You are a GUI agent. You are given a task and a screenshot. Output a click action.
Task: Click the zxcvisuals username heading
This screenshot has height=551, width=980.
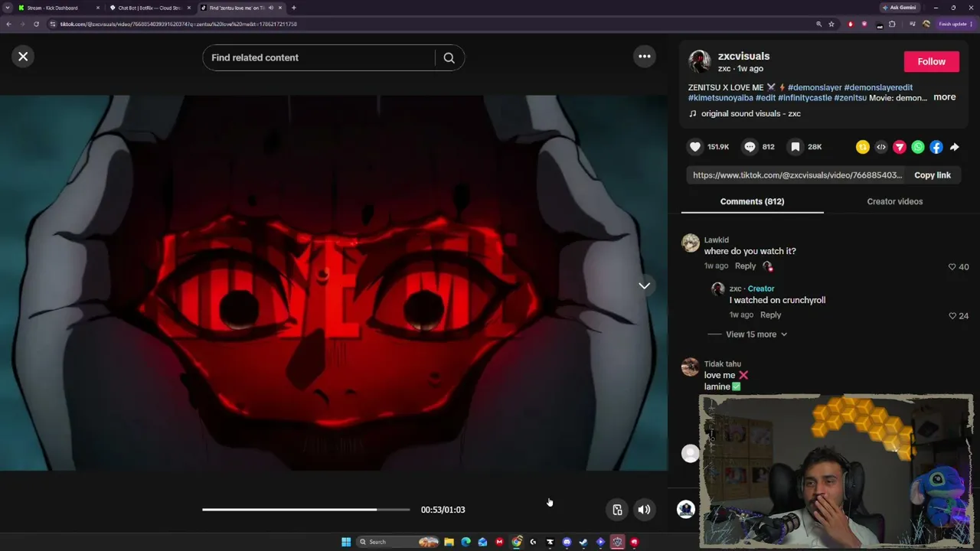(x=743, y=56)
